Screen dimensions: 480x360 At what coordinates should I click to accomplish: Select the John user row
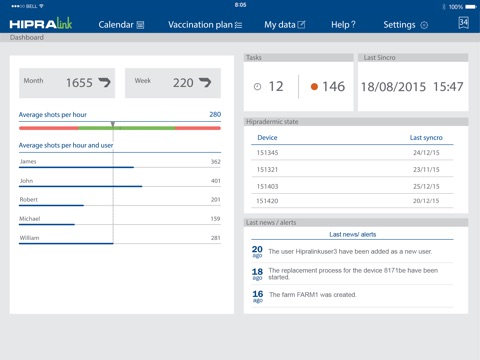120,181
